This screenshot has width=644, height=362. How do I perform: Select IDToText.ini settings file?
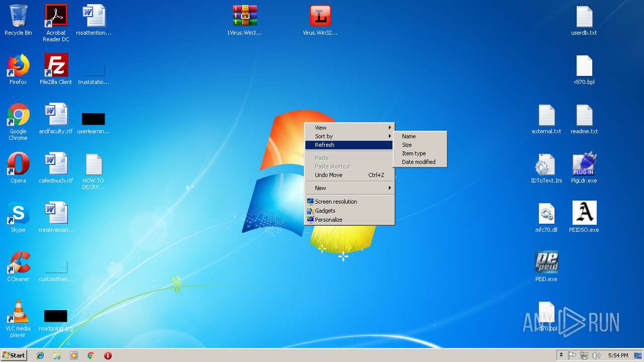[546, 168]
